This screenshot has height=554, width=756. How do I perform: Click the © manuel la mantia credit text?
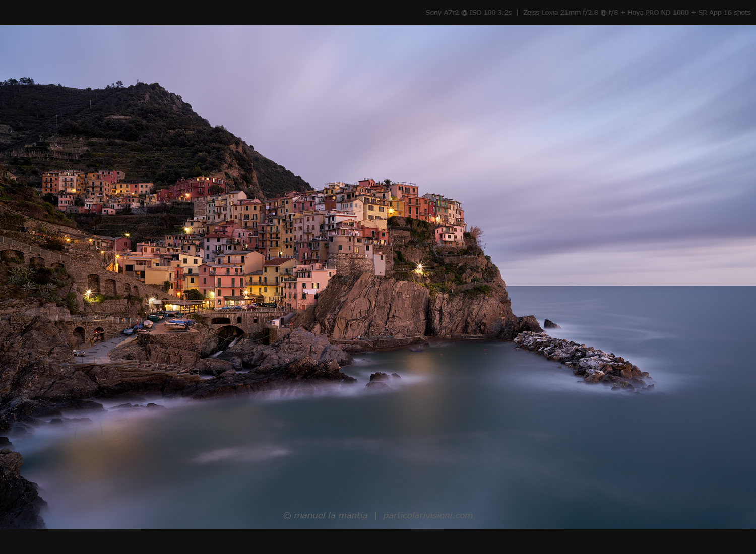click(x=325, y=515)
